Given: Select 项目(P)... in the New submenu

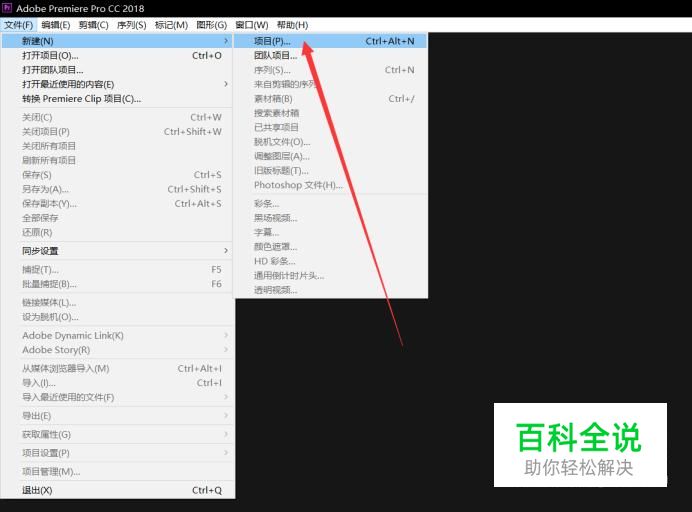Looking at the screenshot, I should (331, 41).
